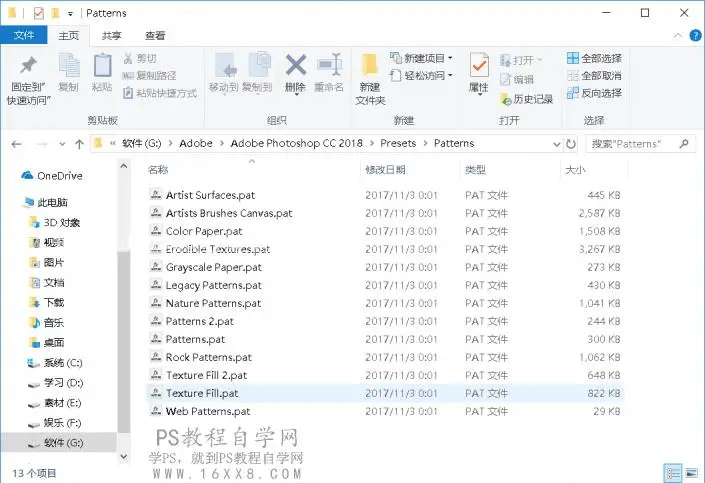Viewport: 705px width, 483px height.
Task: Click the Pin to Quick access icon
Action: pos(28,66)
